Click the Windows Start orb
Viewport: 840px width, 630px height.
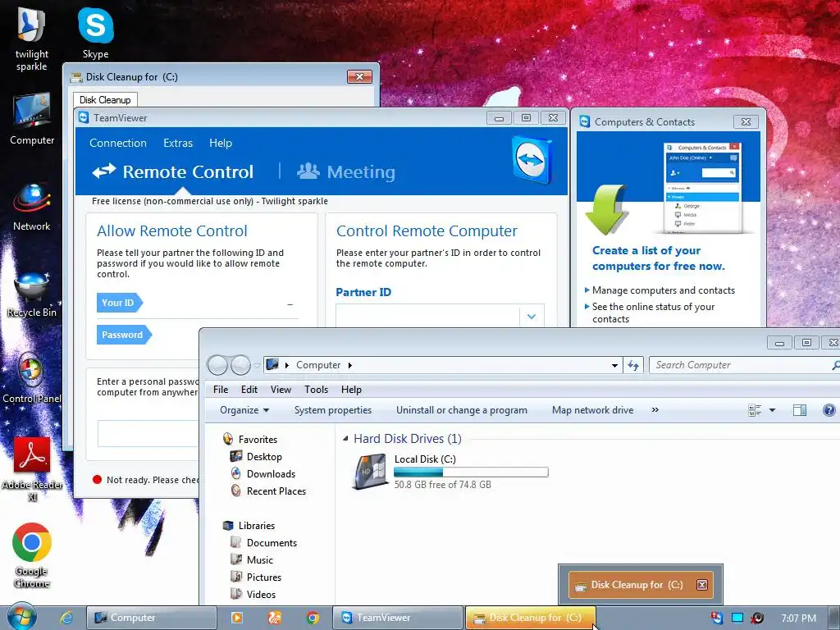[x=21, y=617]
